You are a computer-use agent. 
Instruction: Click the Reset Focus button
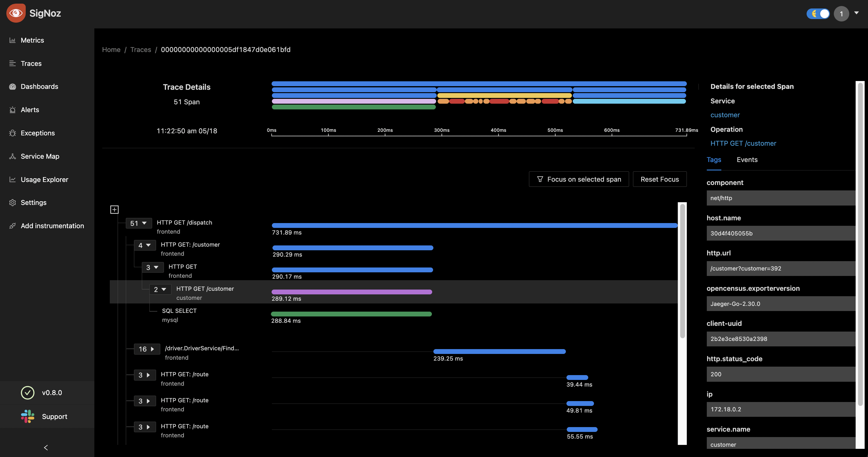(659, 180)
